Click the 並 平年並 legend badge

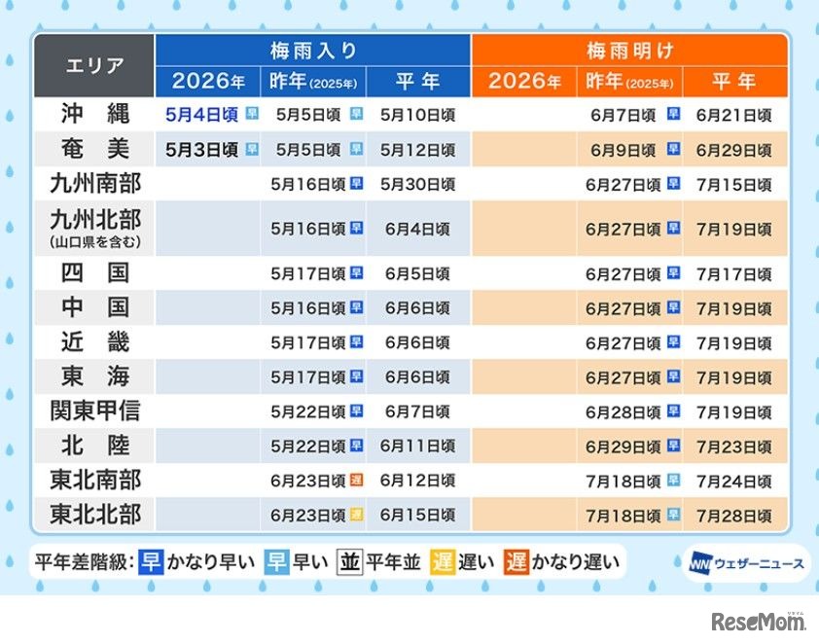(349, 562)
